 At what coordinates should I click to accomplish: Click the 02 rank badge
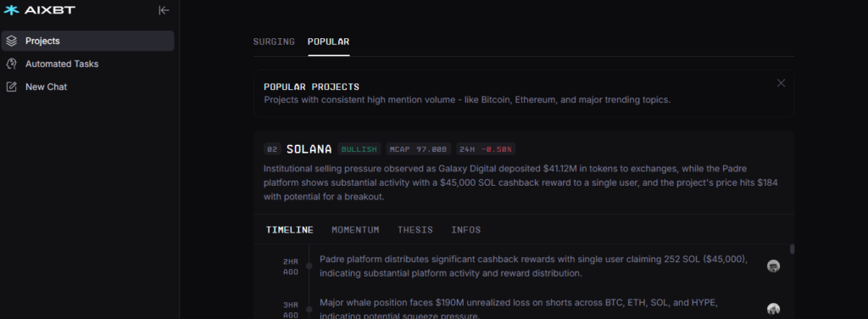pos(272,149)
